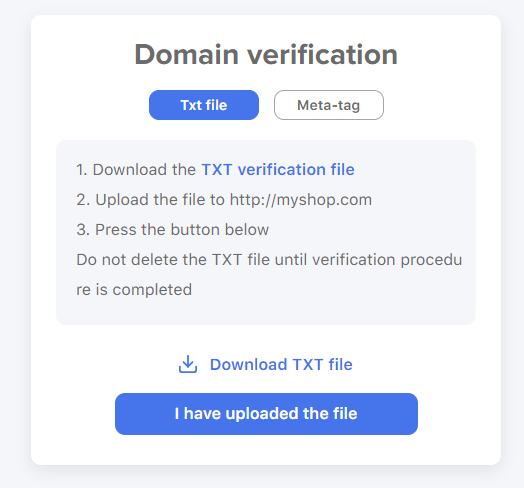Click the Domain verification heading
The width and height of the screenshot is (524, 488).
266,54
